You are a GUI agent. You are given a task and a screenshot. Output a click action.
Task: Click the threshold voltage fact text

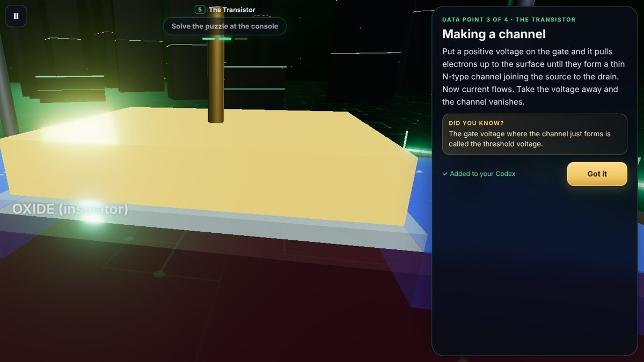(x=530, y=139)
